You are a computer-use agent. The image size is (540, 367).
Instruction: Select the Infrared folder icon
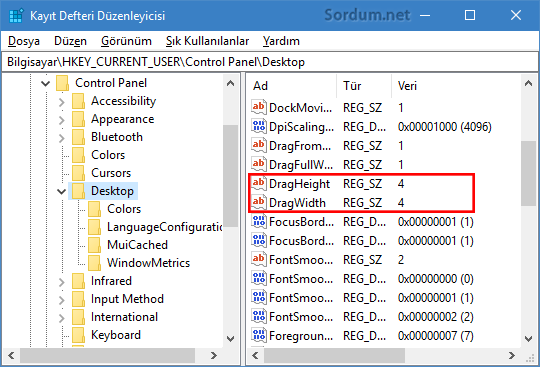click(x=79, y=281)
